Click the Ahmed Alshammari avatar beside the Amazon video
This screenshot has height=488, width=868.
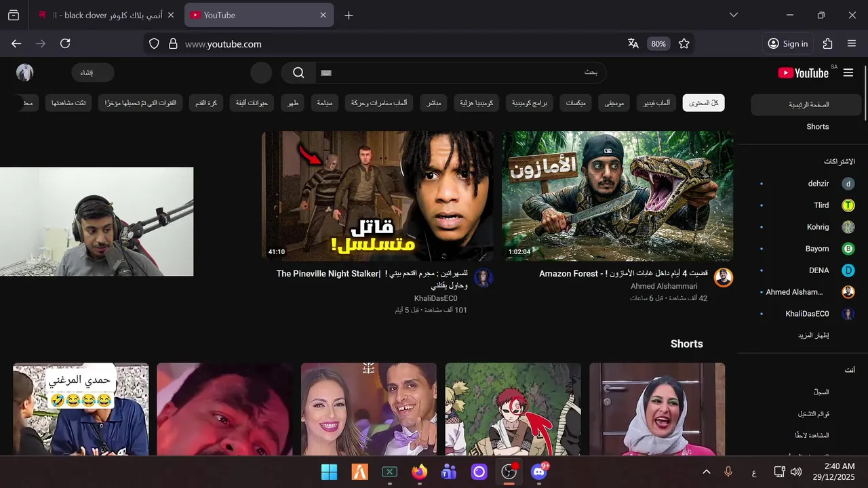(724, 277)
